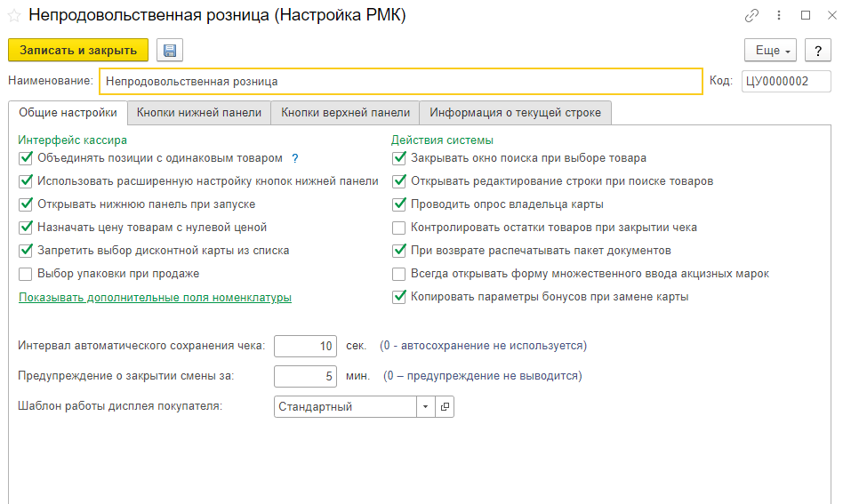Click the shift closing warning field showing 5
Screen dimensions: 843x504
point(305,376)
